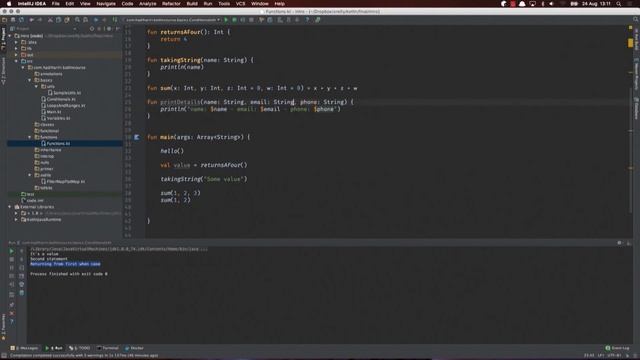Toggle the 7: Structure side tool window tab

pos(3,71)
